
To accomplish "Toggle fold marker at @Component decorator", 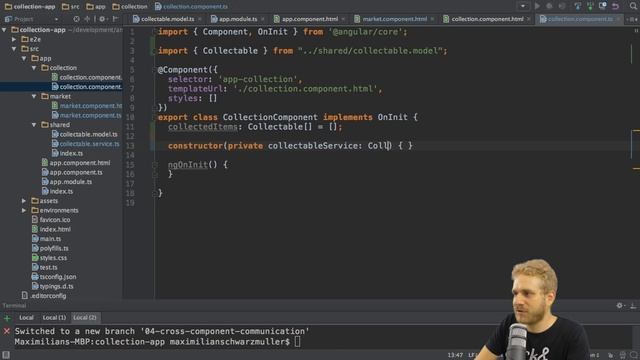I will point(155,70).
